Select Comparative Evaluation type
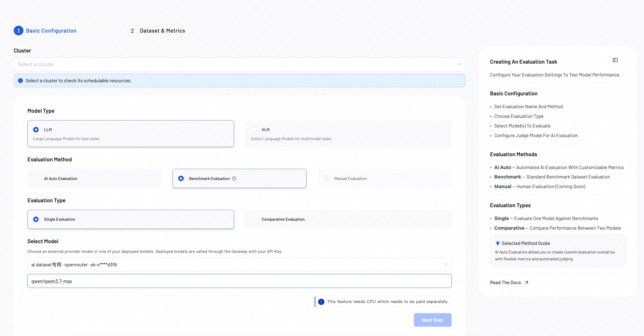Screen dimensions: 644x336 click(x=348, y=219)
